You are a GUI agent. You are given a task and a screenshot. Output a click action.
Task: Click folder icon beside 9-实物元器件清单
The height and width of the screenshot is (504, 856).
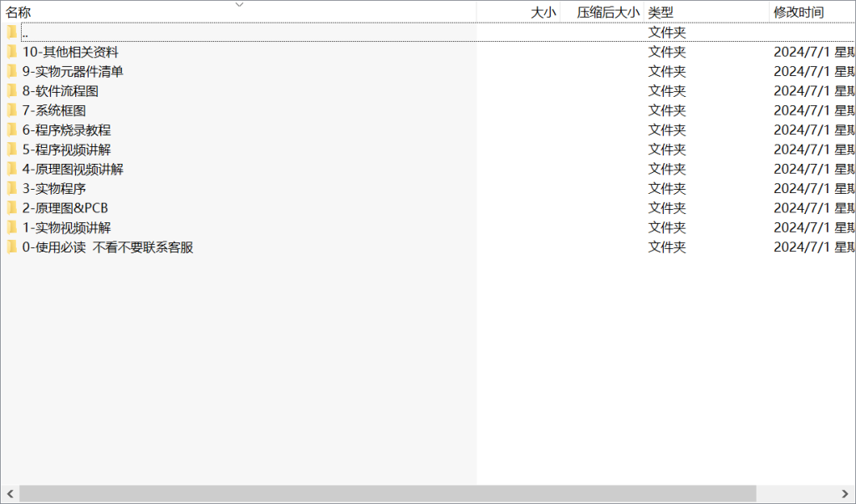point(12,71)
